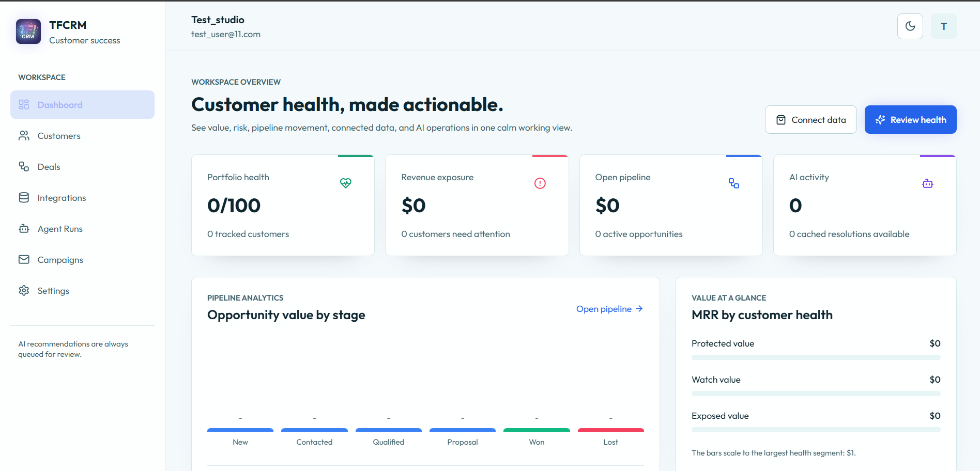Follow the Open pipeline arrow link

(x=609, y=309)
